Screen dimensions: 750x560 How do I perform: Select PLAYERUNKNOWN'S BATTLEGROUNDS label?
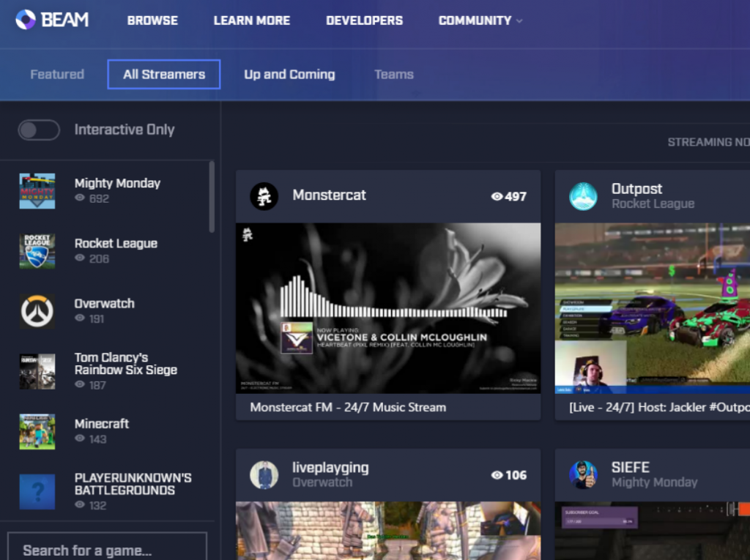pyautogui.click(x=133, y=484)
